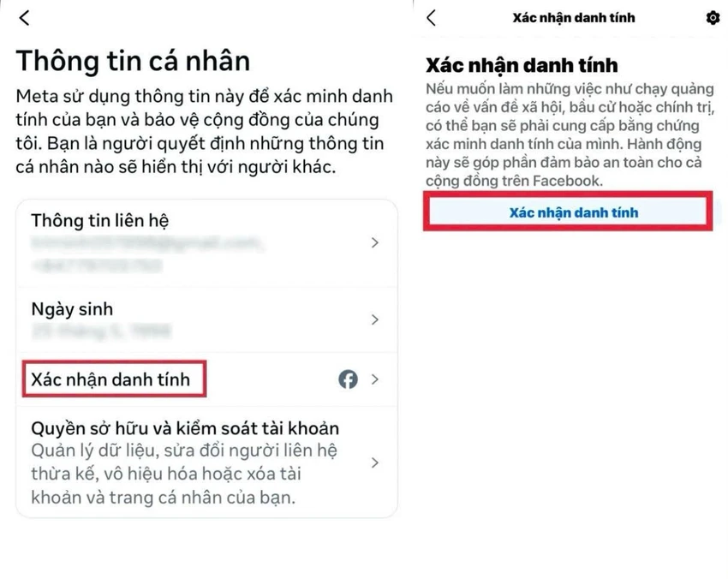The image size is (728, 579).
Task: Tap the blue Xác nhận danh tính button
Action: 568,212
